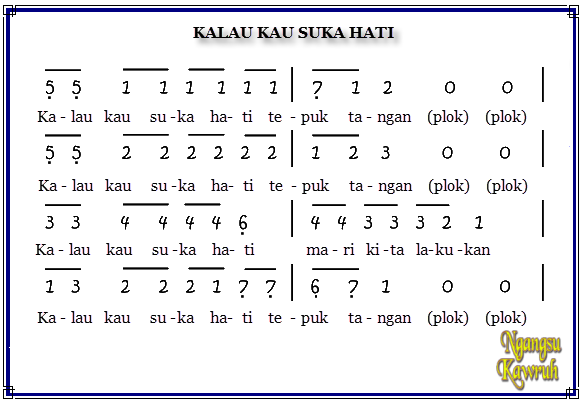Select "ha- ti" in the third lyric line
The height and width of the screenshot is (400, 580).
[233, 250]
